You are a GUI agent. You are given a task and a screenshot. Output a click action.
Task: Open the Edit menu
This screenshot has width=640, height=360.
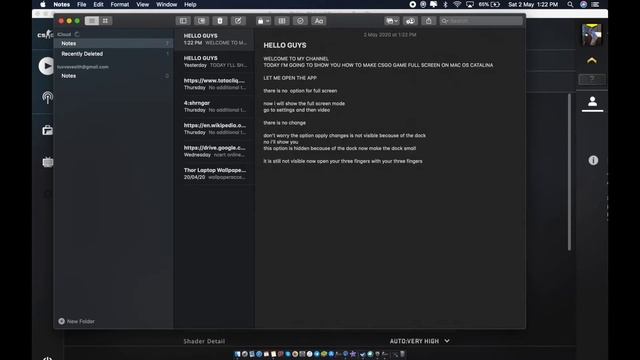pos(98,4)
